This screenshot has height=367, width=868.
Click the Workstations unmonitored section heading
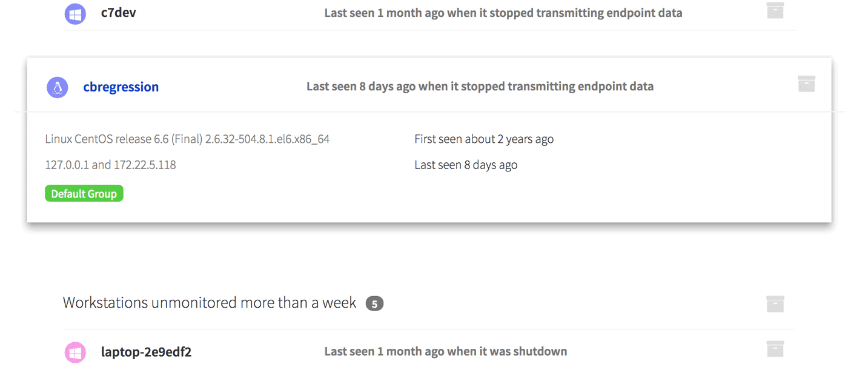tap(210, 303)
